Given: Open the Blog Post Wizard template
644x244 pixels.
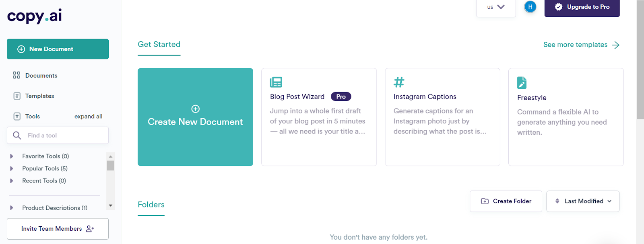Looking at the screenshot, I should [x=319, y=117].
